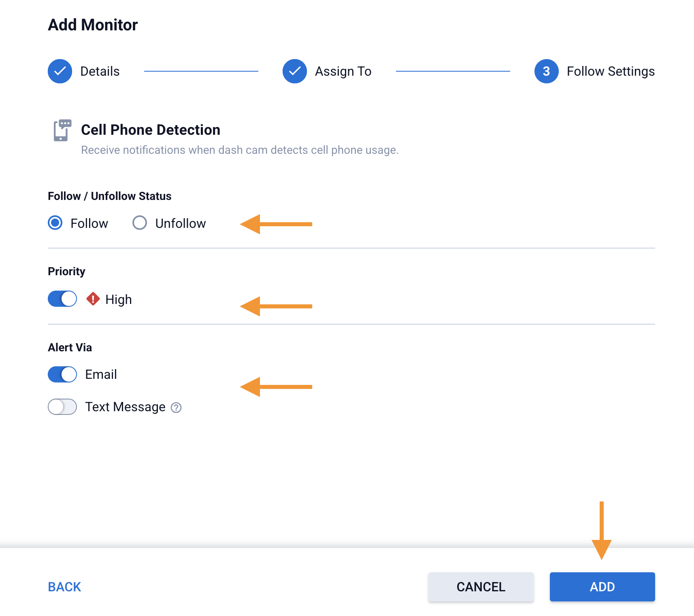
Task: Click the Text Message label
Action: click(x=125, y=407)
